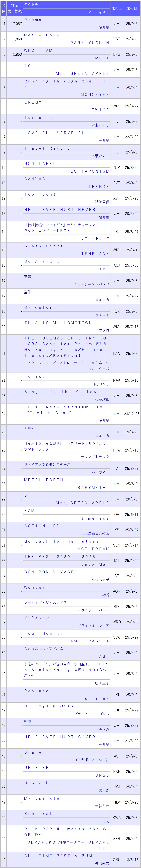The width and height of the screenshot is (141, 868).
Task: Open the album title "Prema"
Action: [x=33, y=20]
